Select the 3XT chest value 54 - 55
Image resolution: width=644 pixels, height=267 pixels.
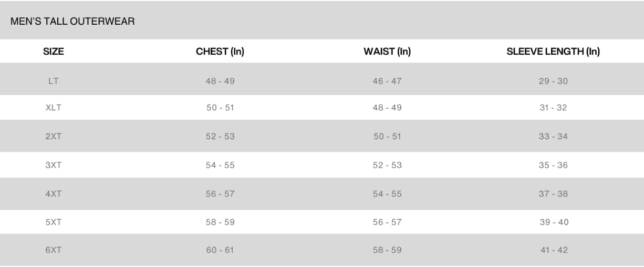click(x=220, y=165)
